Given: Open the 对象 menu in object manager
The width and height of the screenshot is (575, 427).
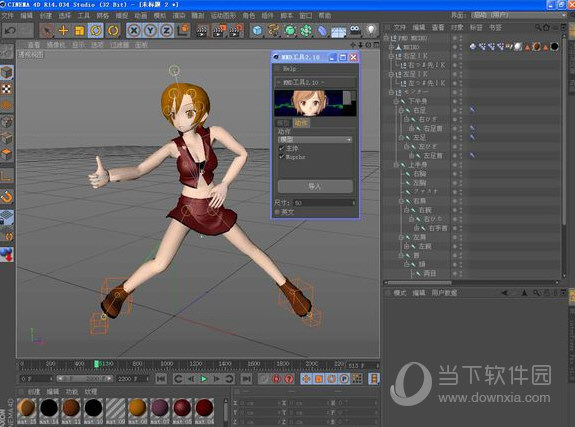Looking at the screenshot, I should tap(457, 28).
